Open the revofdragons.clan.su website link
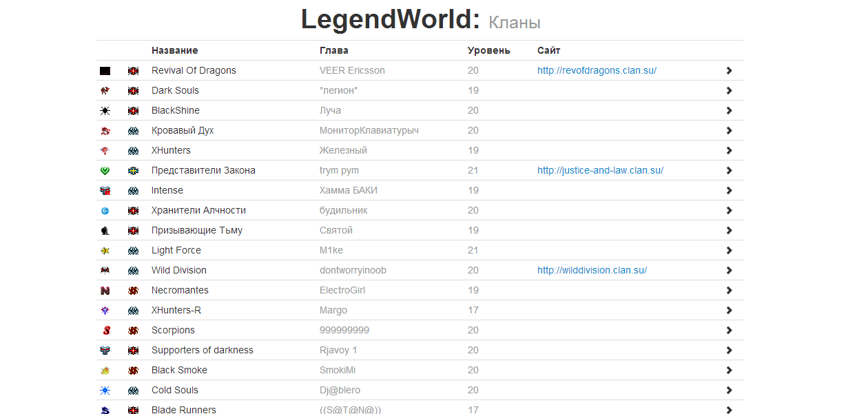Image resolution: width=868 pixels, height=414 pixels. pos(597,71)
